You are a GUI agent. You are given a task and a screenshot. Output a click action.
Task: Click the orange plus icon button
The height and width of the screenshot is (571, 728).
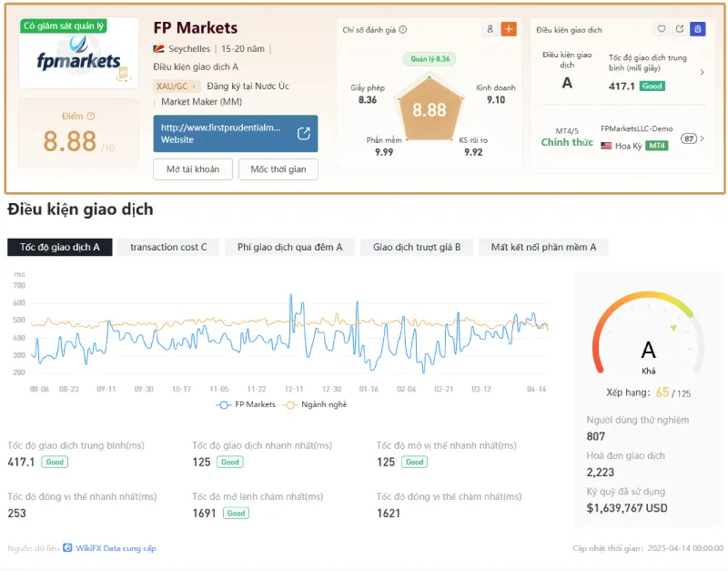tap(509, 29)
